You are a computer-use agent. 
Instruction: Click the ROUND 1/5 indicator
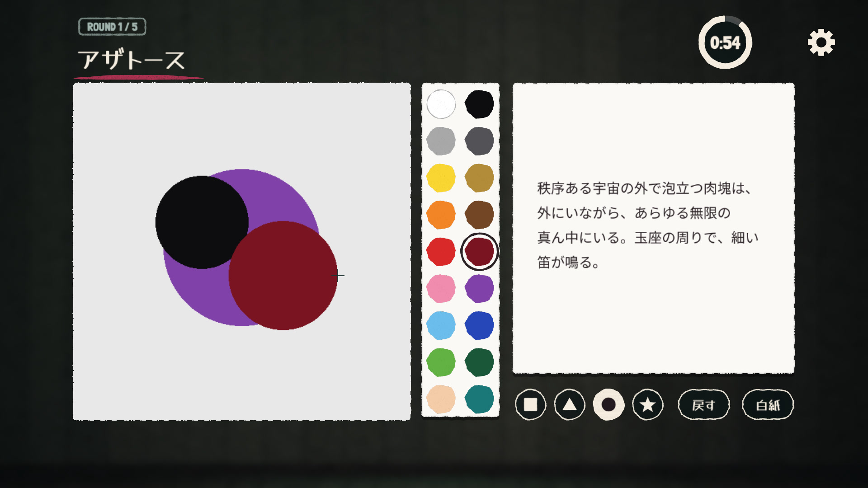112,27
